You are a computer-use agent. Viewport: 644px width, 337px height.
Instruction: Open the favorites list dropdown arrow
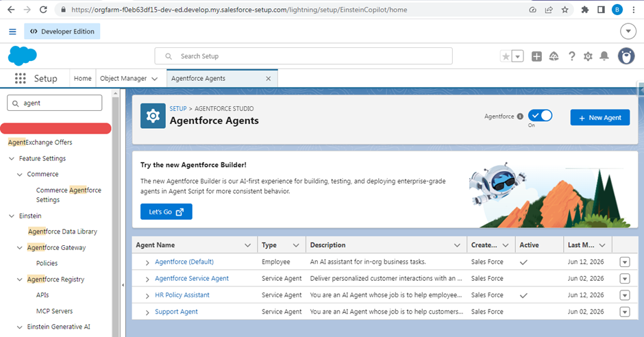[x=517, y=56]
